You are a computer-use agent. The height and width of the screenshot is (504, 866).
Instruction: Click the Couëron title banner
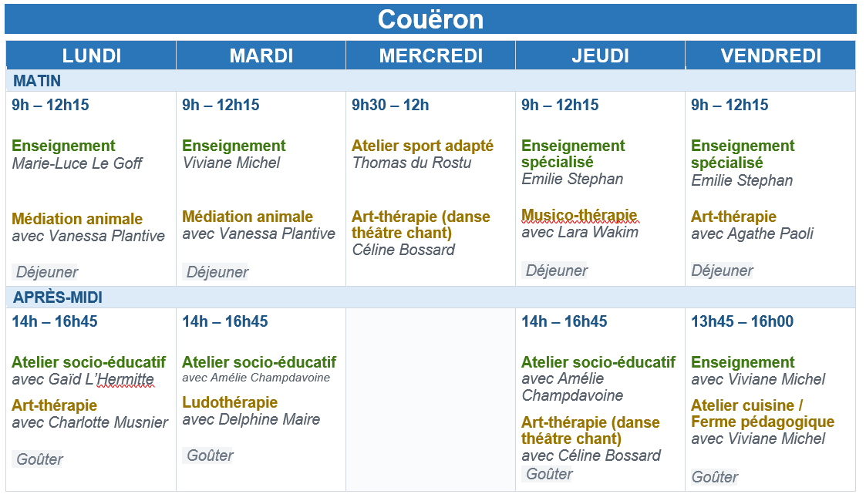point(430,19)
